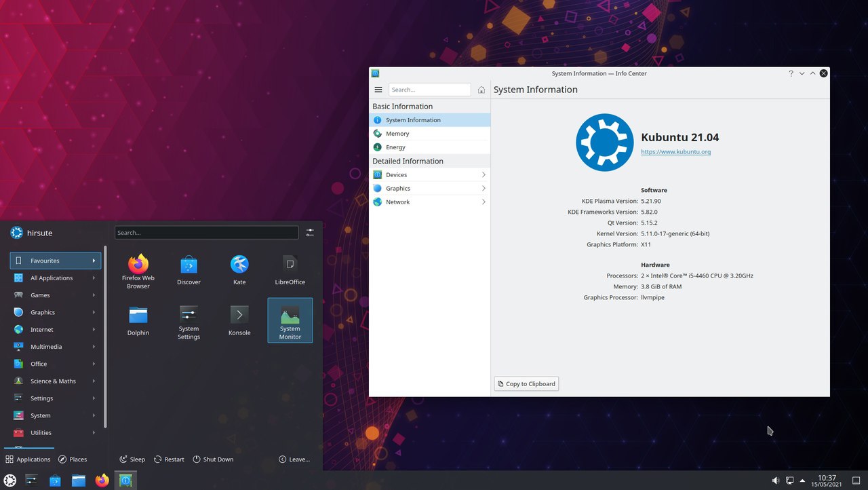Click the Shut Down button

213,459
